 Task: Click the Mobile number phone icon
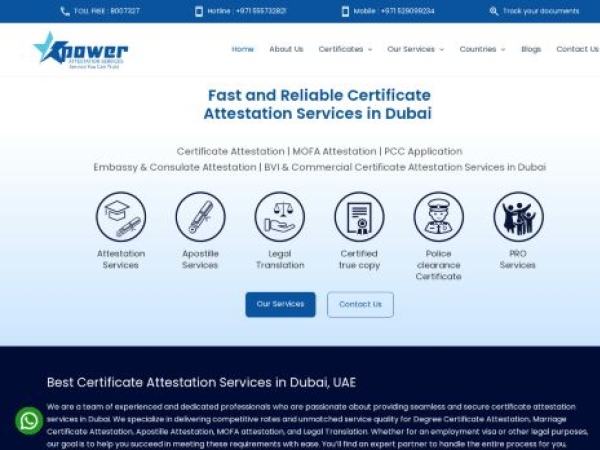(345, 11)
